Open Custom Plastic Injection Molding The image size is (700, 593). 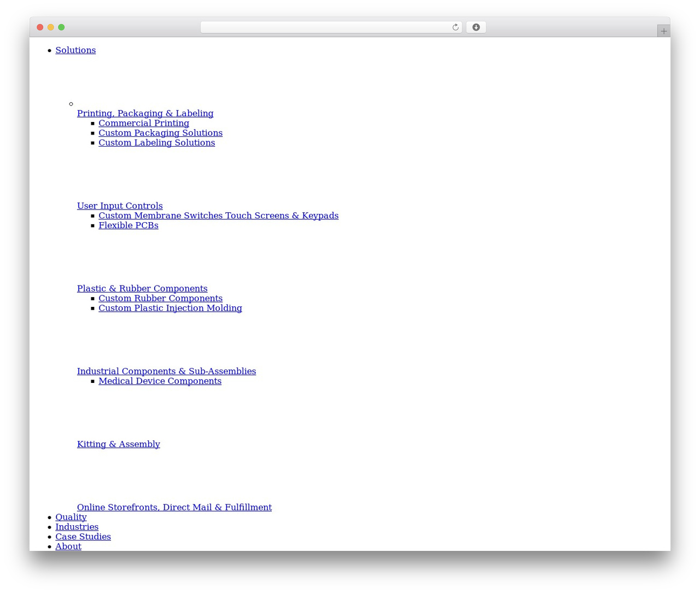coord(170,309)
